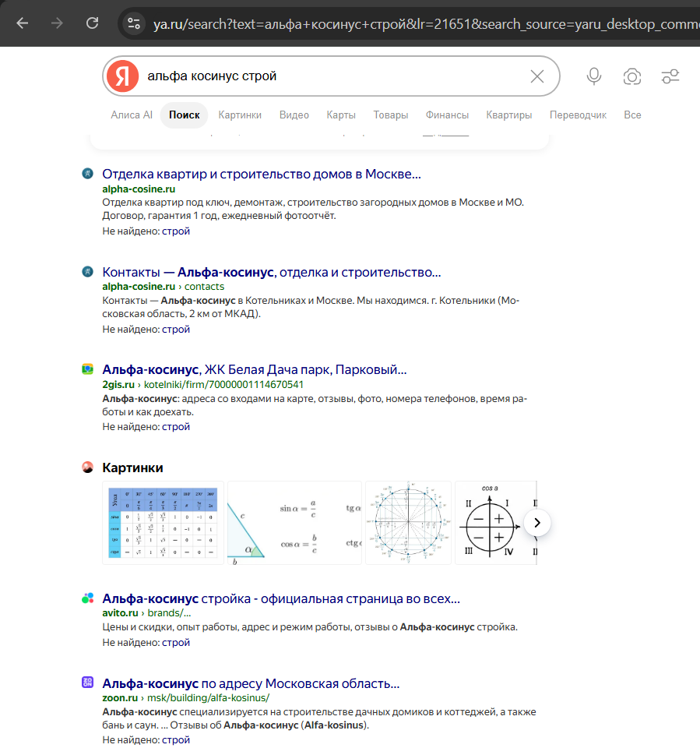Reload the Yandex search page

pyautogui.click(x=92, y=23)
